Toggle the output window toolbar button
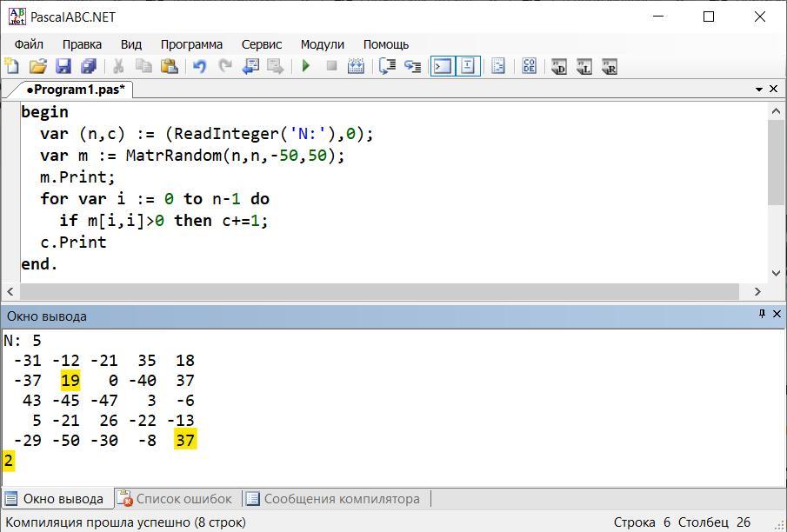787x532 pixels. (443, 66)
